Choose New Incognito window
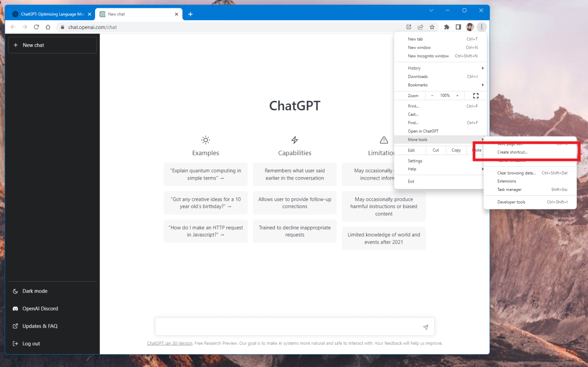The height and width of the screenshot is (367, 588). [441, 56]
